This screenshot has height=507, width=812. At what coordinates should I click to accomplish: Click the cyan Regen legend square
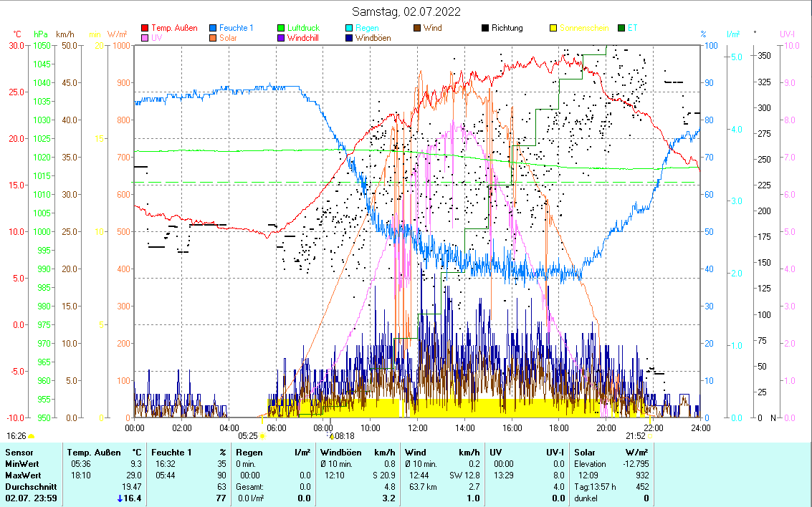pos(349,29)
